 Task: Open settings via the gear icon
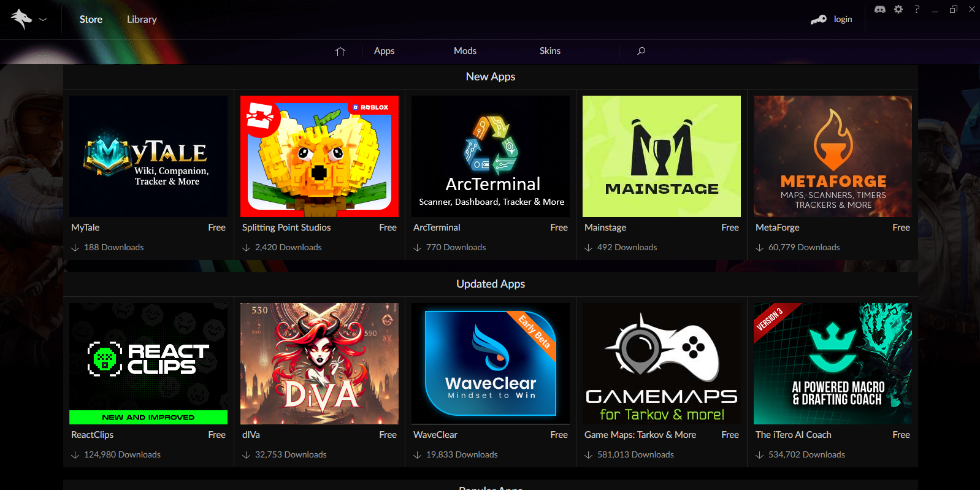898,9
